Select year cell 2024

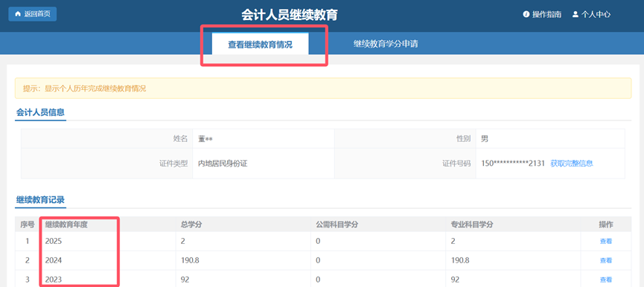click(54, 260)
